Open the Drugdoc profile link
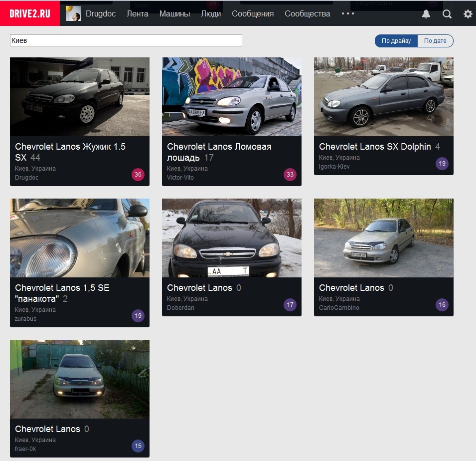Screen dimensions: 476x461 click(x=101, y=13)
